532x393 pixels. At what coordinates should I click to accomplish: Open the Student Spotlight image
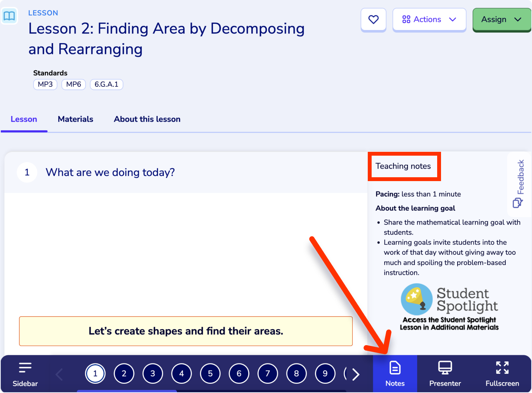point(449,307)
